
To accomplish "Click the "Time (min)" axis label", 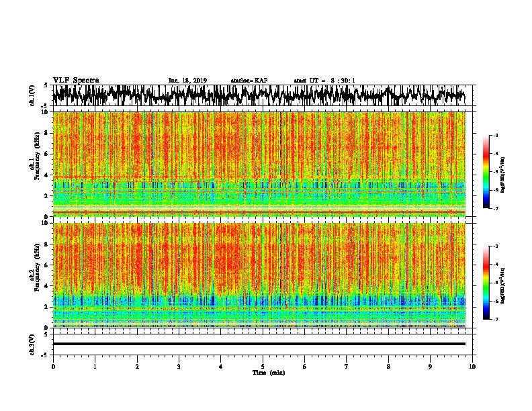I will [x=269, y=373].
